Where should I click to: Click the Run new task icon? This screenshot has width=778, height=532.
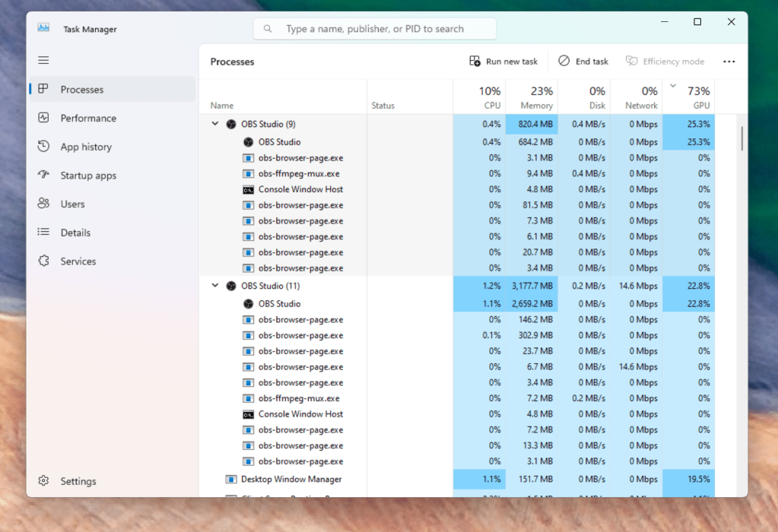point(475,61)
